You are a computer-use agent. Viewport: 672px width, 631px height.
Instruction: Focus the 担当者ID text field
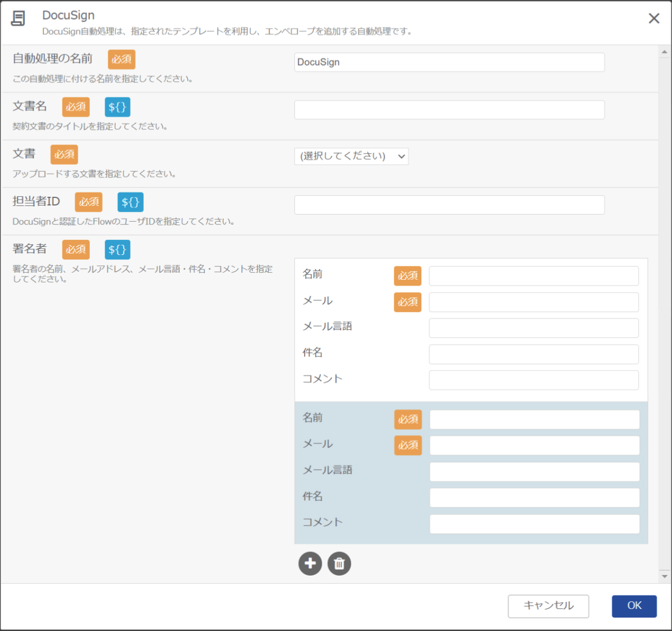449,205
